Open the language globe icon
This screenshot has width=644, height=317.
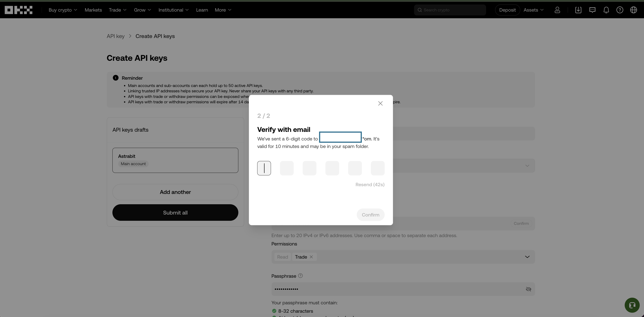click(x=633, y=10)
